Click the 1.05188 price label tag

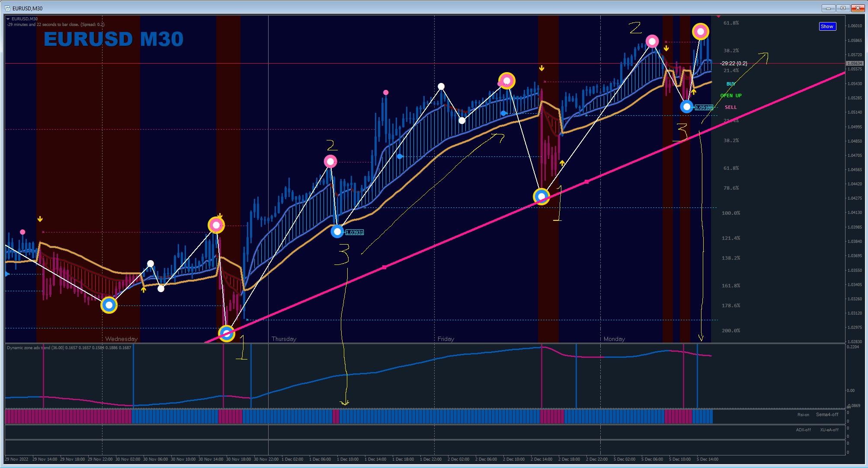[x=704, y=108]
